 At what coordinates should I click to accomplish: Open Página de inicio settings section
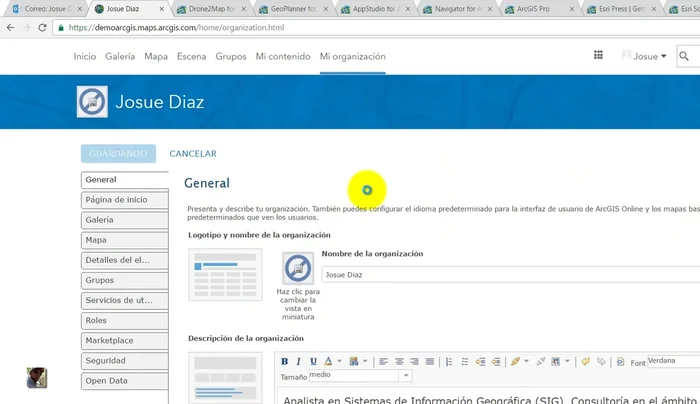[125, 200]
